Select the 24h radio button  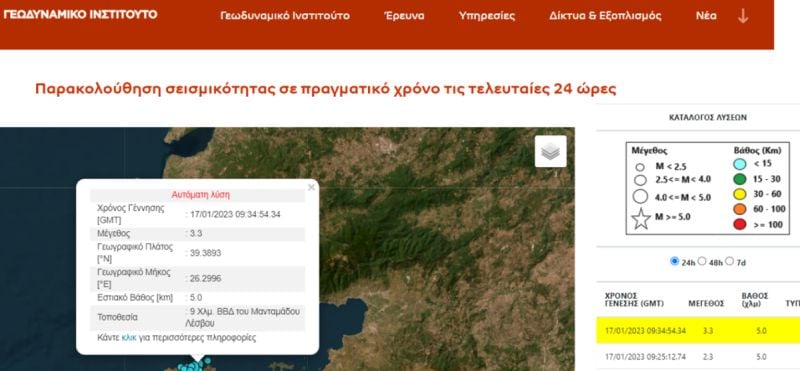click(674, 261)
